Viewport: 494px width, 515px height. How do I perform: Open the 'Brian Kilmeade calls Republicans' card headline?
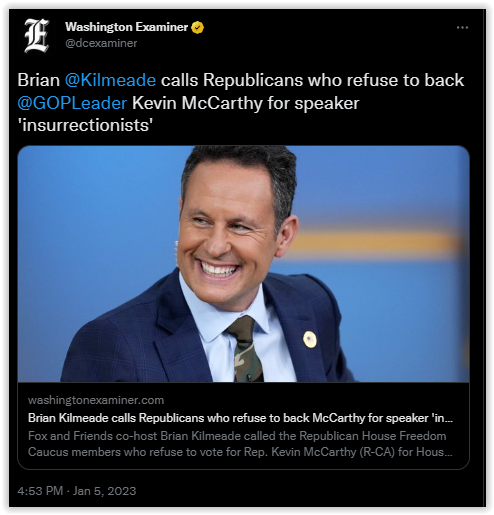[240, 418]
